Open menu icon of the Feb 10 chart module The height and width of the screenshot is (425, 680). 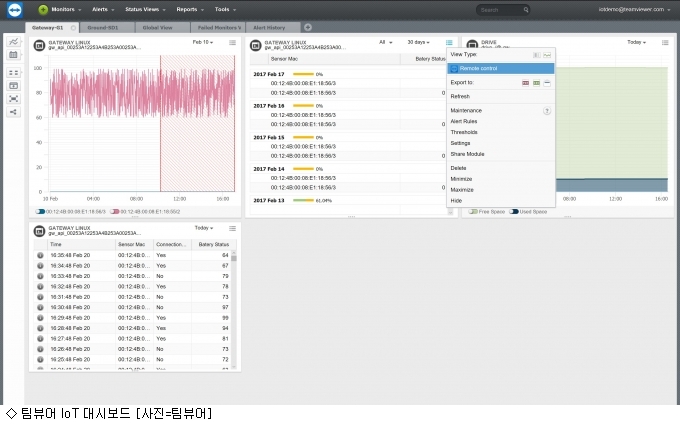(232, 42)
